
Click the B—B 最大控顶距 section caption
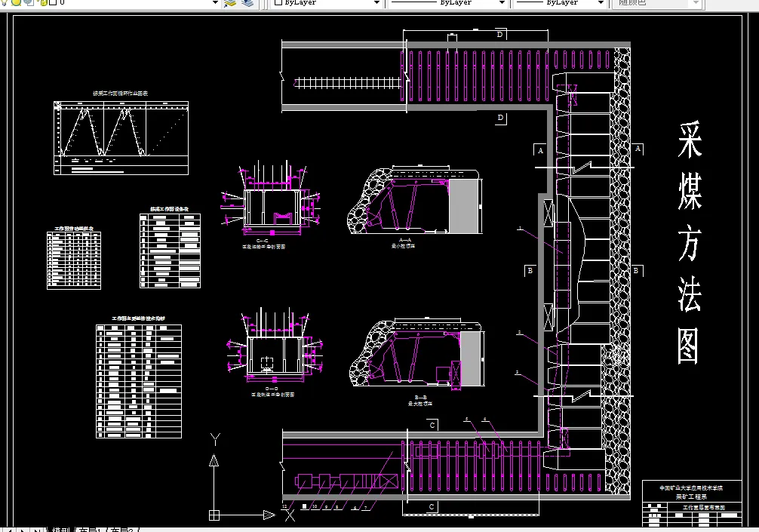[420, 401]
